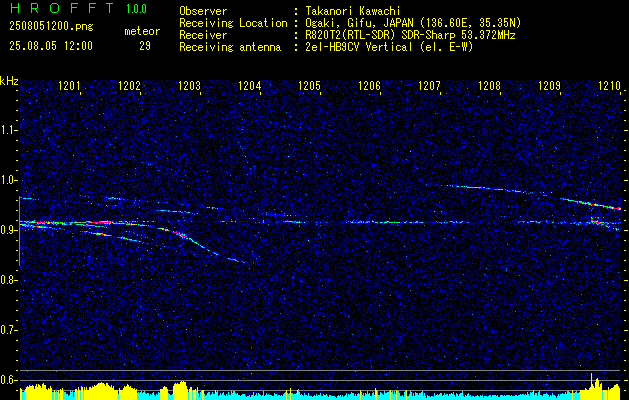Screen dimensions: 629x400
Task: Click time marker 1208
Action: [489, 85]
